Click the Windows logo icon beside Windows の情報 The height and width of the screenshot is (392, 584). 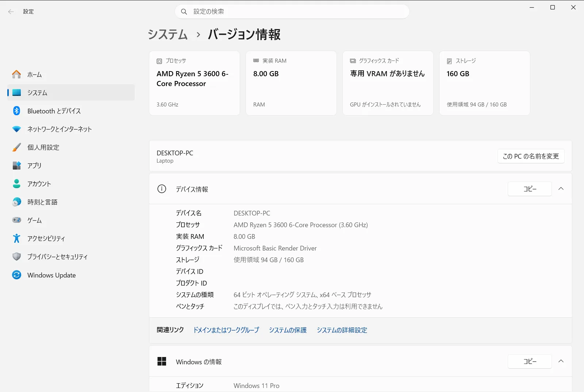pos(162,361)
